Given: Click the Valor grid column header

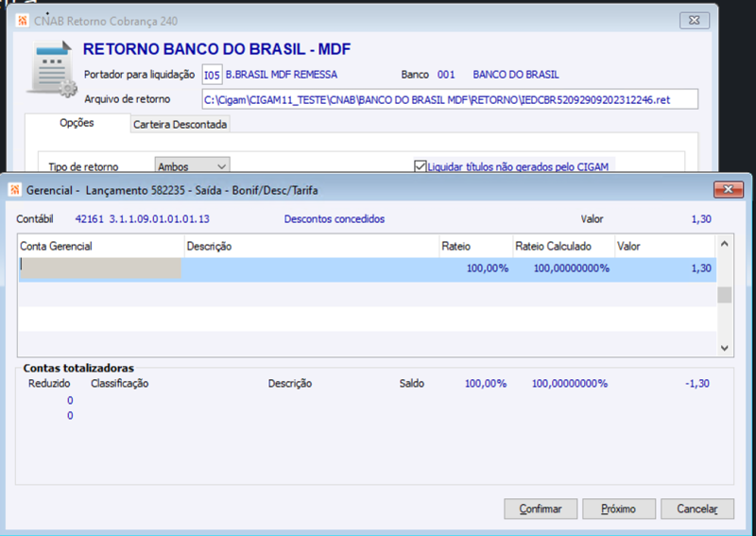Looking at the screenshot, I should (x=665, y=246).
